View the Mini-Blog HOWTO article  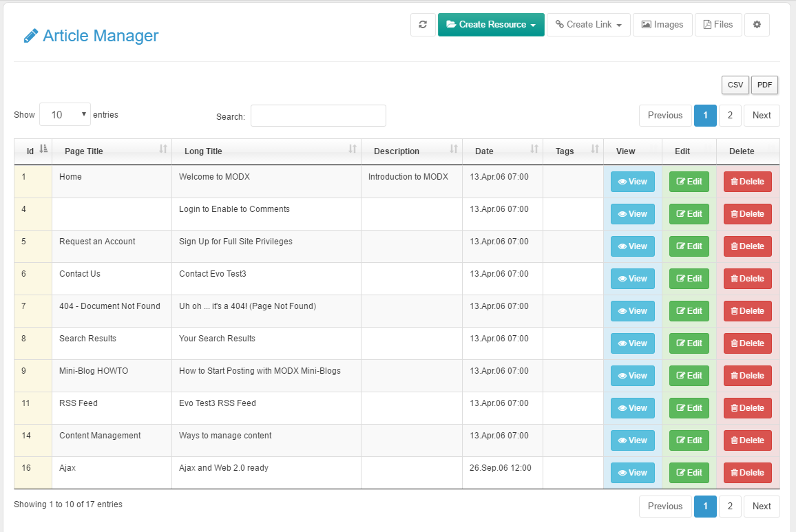[x=633, y=376]
